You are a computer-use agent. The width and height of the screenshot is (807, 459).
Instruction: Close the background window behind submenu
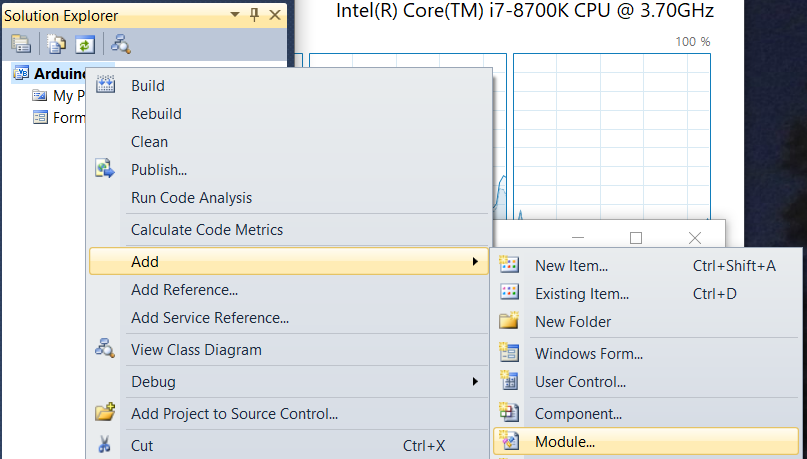(x=695, y=238)
